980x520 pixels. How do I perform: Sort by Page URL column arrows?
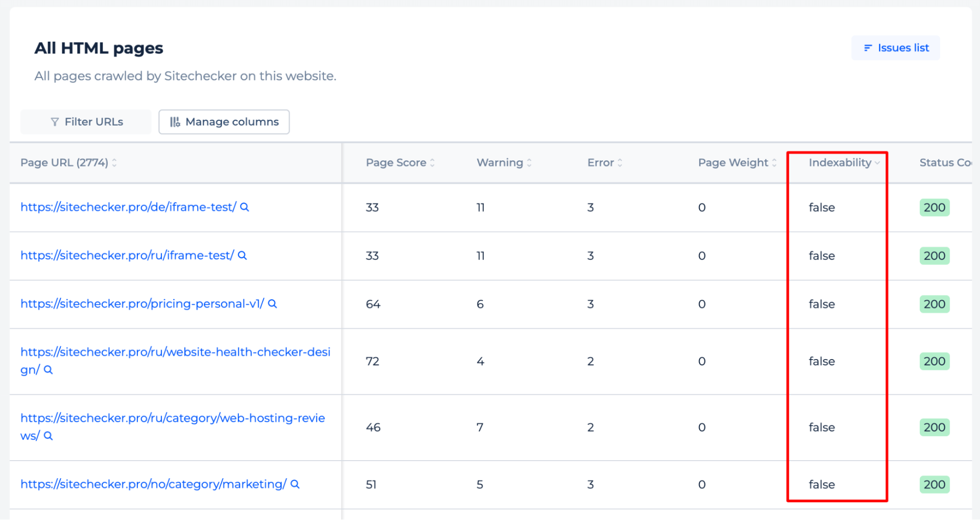tap(114, 163)
